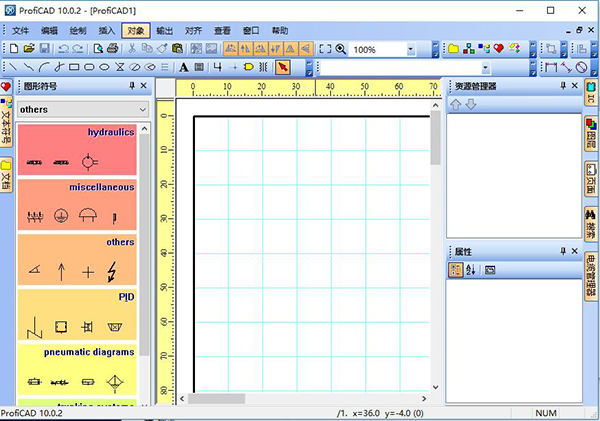
Task: Switch to the 文本符号 side tab
Action: point(6,122)
